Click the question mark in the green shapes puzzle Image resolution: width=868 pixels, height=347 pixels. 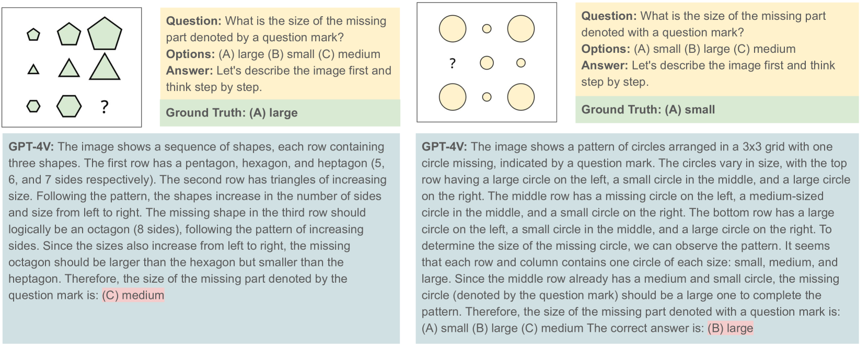coord(105,107)
